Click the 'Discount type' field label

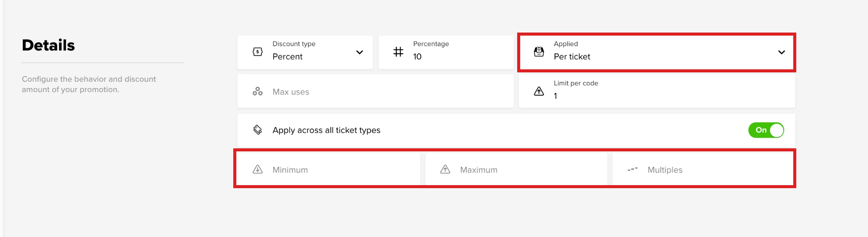click(x=294, y=44)
